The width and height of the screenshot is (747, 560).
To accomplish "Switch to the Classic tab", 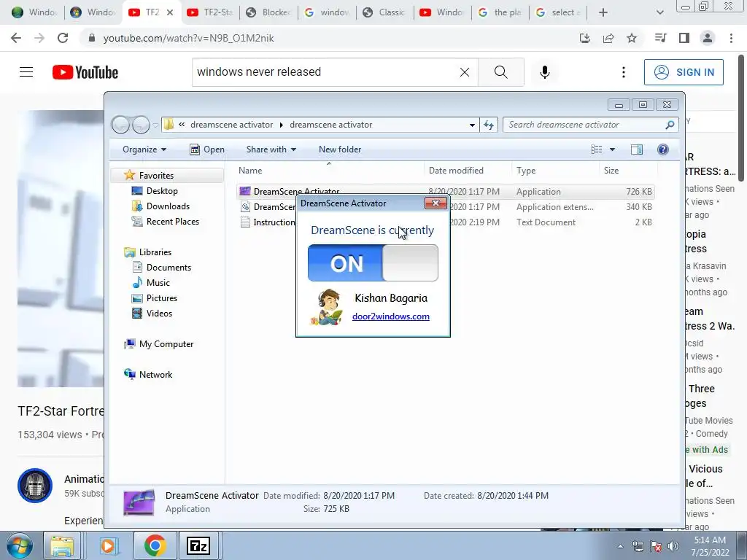I will [x=384, y=12].
